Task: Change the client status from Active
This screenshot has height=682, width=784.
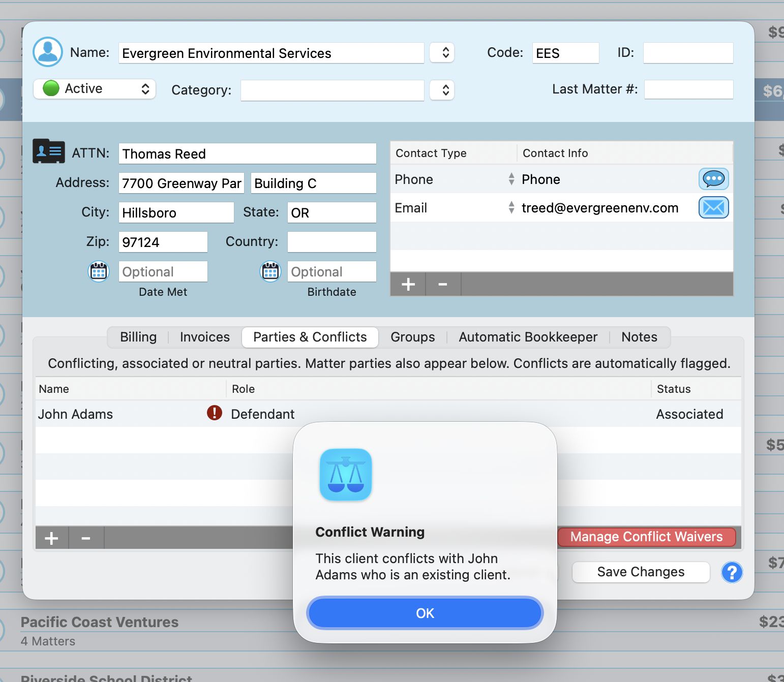Action: pyautogui.click(x=94, y=88)
